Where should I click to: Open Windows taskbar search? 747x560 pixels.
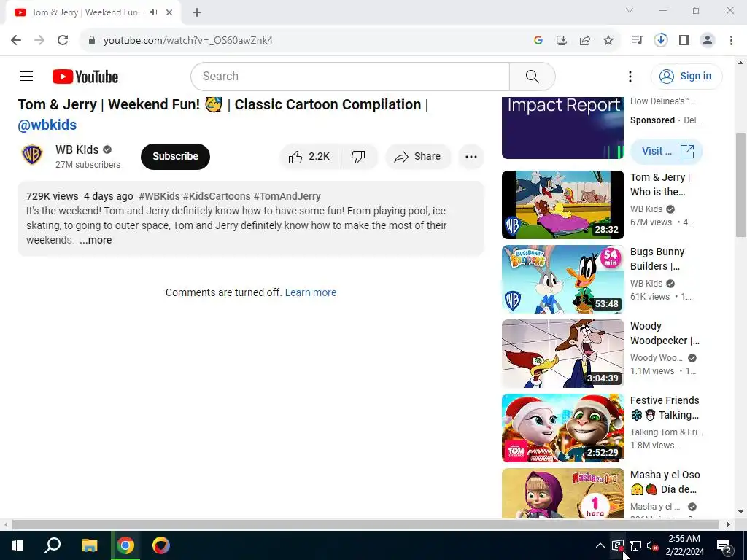point(53,545)
